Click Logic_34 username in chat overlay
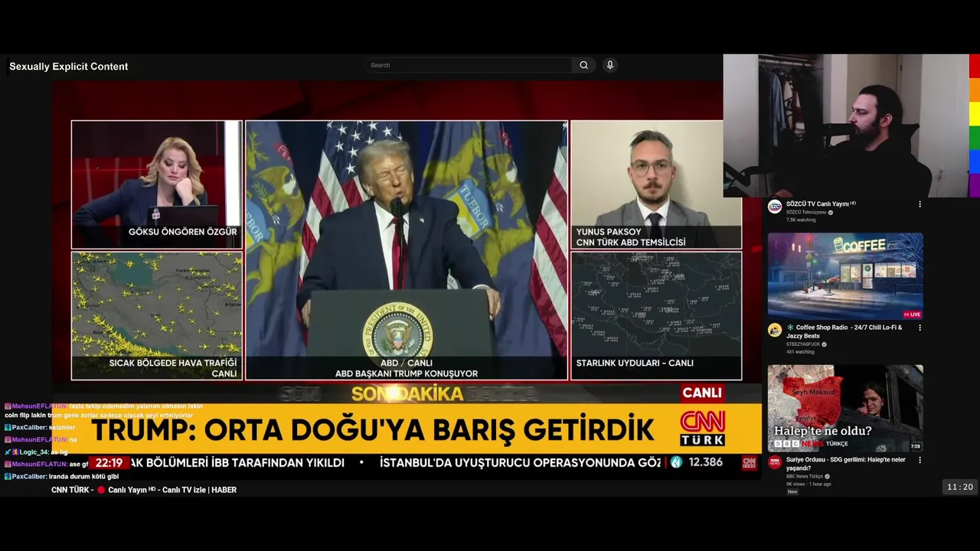 tap(34, 452)
